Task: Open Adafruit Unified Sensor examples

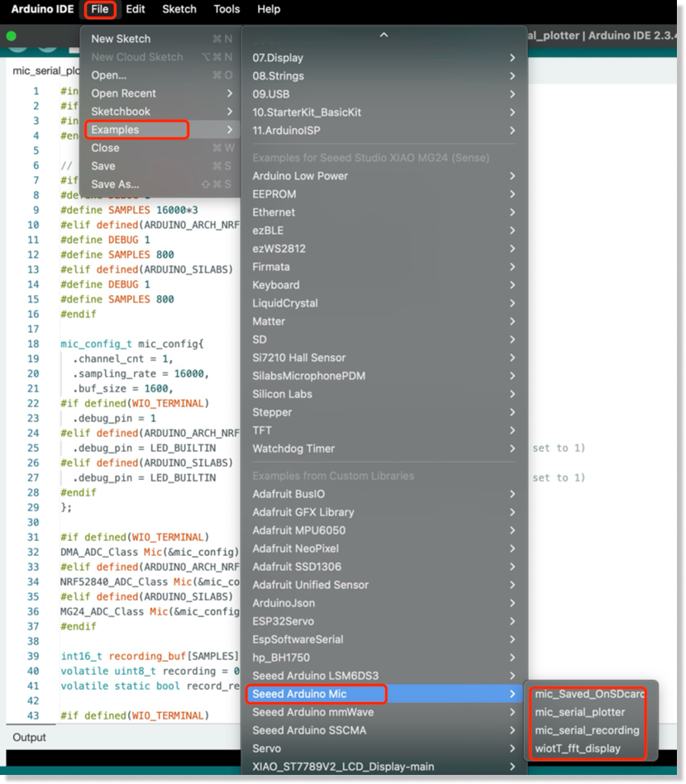Action: click(383, 585)
